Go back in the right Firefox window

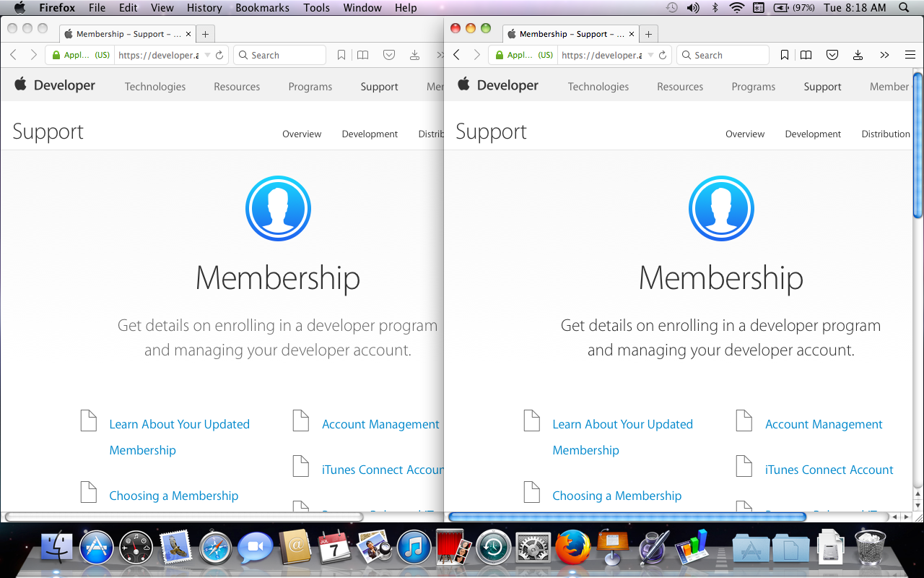pyautogui.click(x=457, y=55)
